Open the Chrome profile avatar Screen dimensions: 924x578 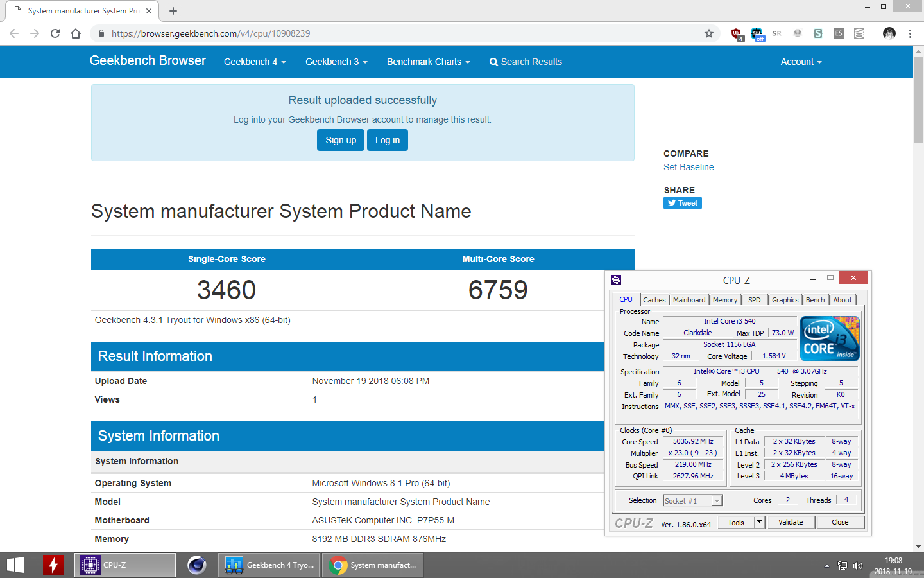point(889,33)
